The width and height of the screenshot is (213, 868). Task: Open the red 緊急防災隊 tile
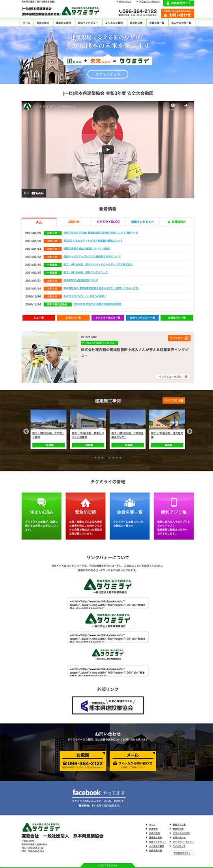click(86, 516)
